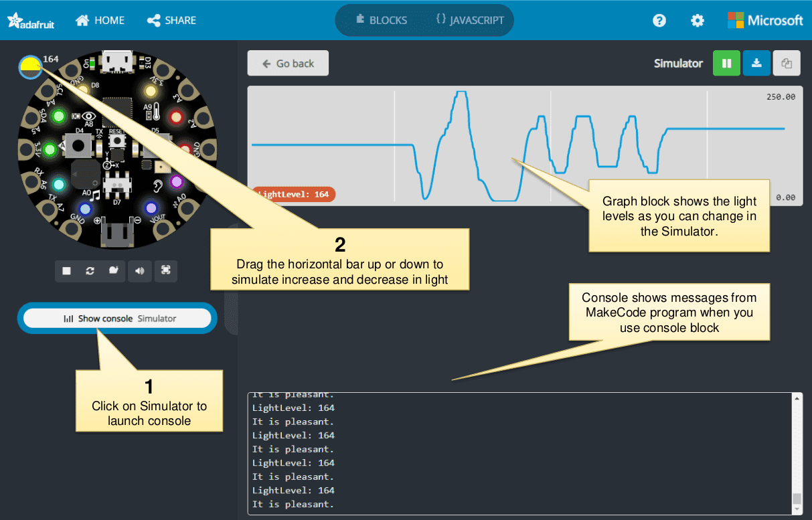The image size is (812, 520).
Task: Open the Help menu question mark
Action: [x=659, y=21]
